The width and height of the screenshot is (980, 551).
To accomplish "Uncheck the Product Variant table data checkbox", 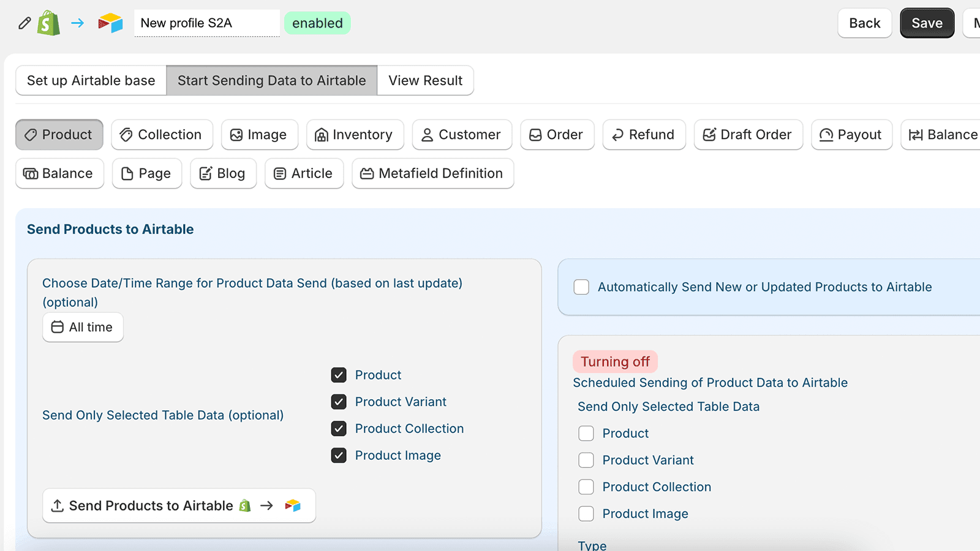I will pos(339,402).
